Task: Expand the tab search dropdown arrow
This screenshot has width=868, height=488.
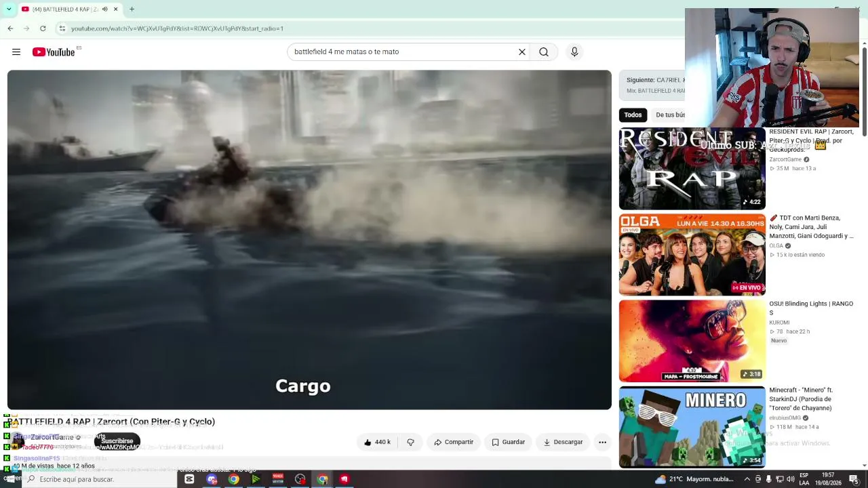Action: click(9, 9)
